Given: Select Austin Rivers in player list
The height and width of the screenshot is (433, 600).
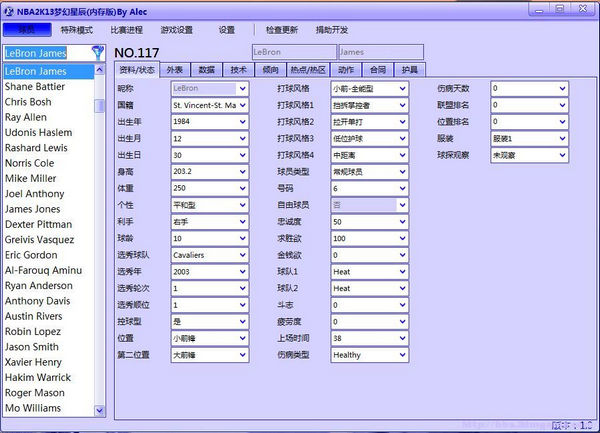Looking at the screenshot, I should [48, 316].
